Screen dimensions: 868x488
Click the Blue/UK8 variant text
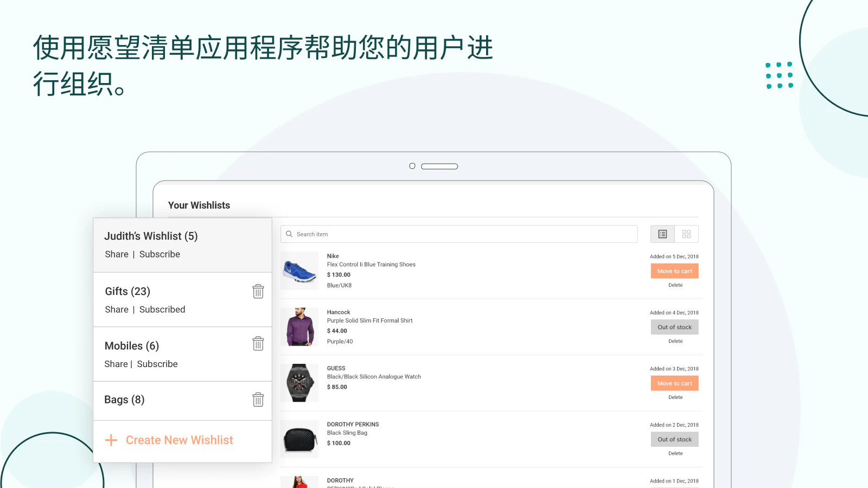point(339,285)
